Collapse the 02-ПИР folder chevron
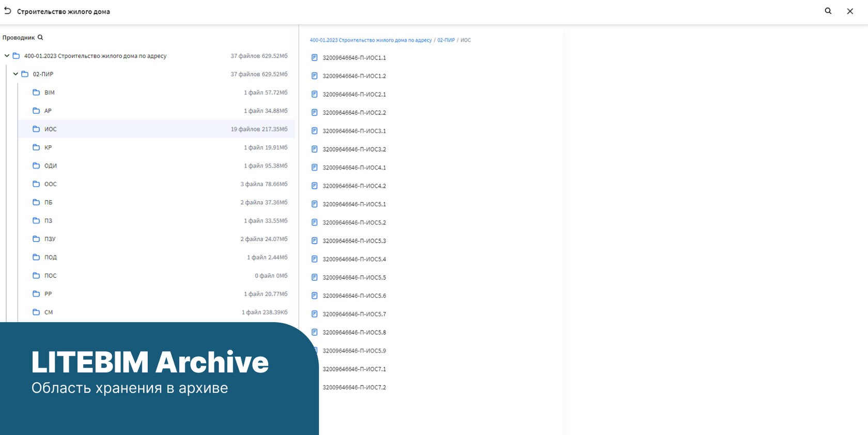The width and height of the screenshot is (868, 435). [x=16, y=74]
